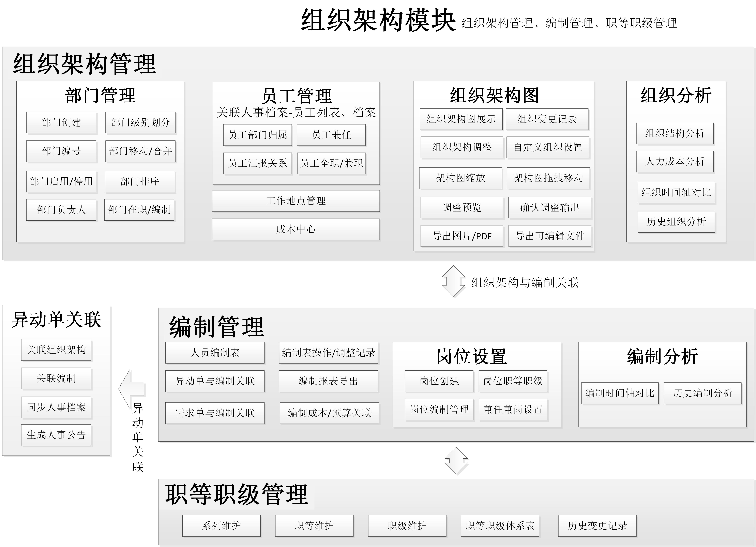Click the 工作地点管理 bar

pos(296,201)
